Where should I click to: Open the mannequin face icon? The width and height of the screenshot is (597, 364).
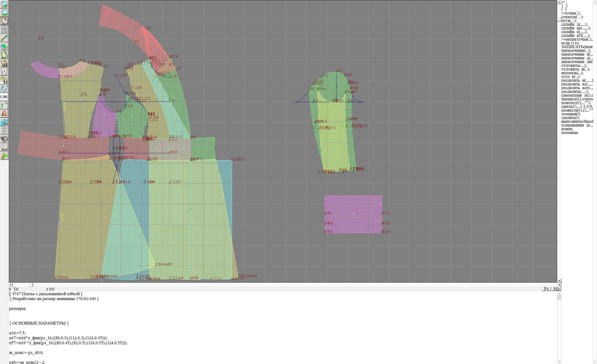point(4,114)
